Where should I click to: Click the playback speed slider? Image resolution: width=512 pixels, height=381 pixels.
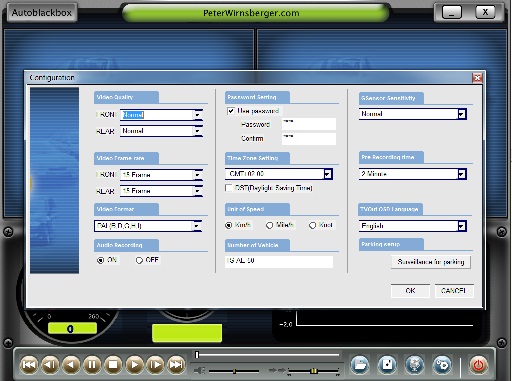pos(313,371)
